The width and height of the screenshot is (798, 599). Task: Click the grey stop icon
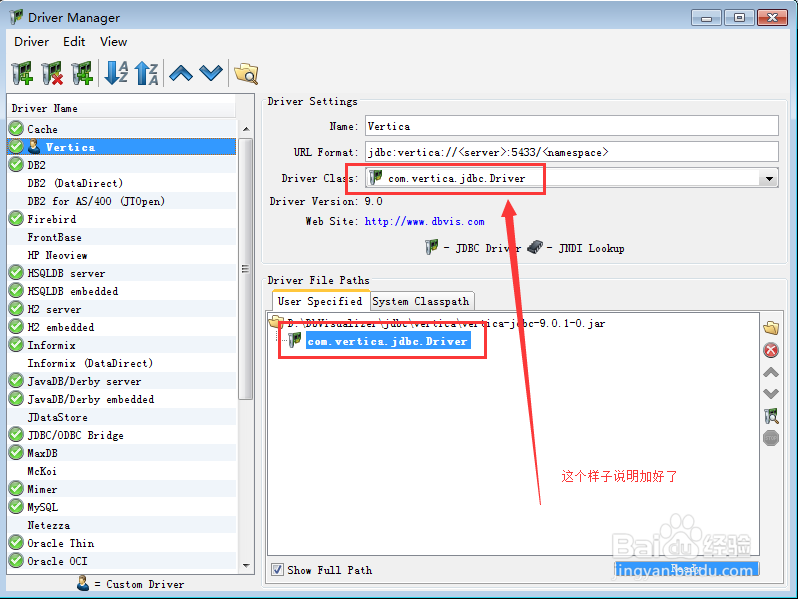coord(771,438)
